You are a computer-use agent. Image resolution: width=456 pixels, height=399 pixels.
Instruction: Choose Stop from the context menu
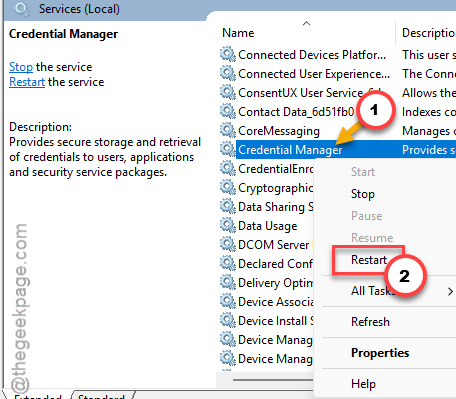[363, 194]
